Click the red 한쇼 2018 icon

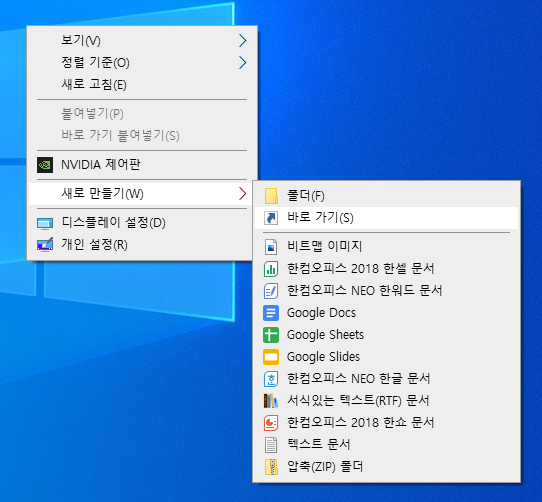pos(271,423)
